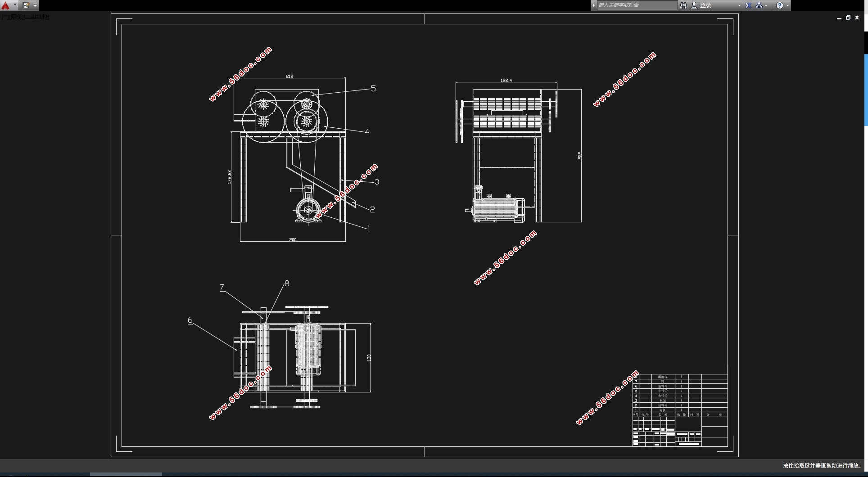Expand the dropdown beside Autodesk 360 icon
Screen dimensions: 868x477
coord(766,5)
